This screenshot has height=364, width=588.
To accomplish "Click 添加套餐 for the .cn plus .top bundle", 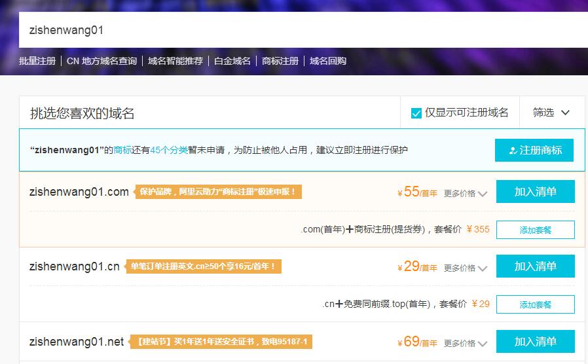I will click(535, 304).
